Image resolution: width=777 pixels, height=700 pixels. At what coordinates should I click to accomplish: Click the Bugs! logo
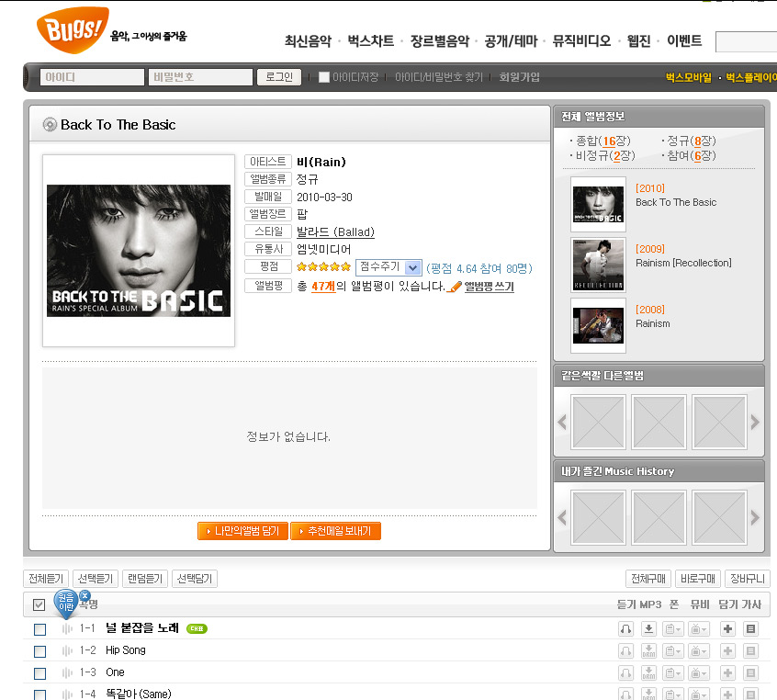[73, 29]
